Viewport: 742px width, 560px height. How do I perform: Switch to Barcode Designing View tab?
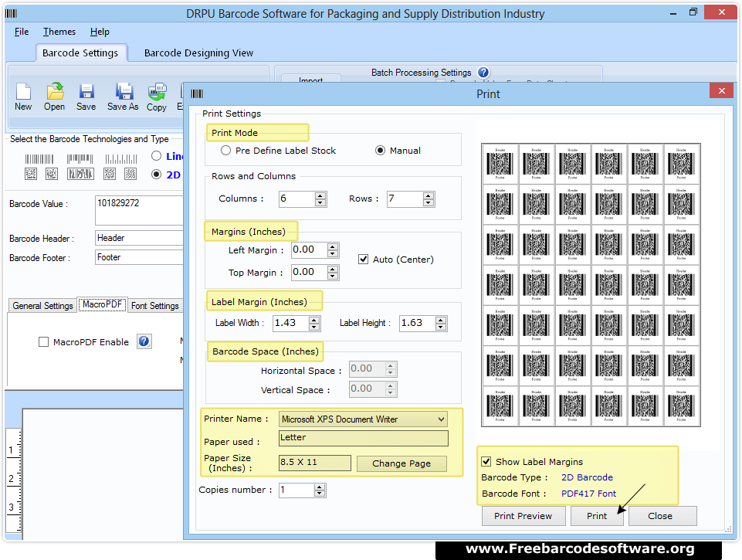click(198, 53)
